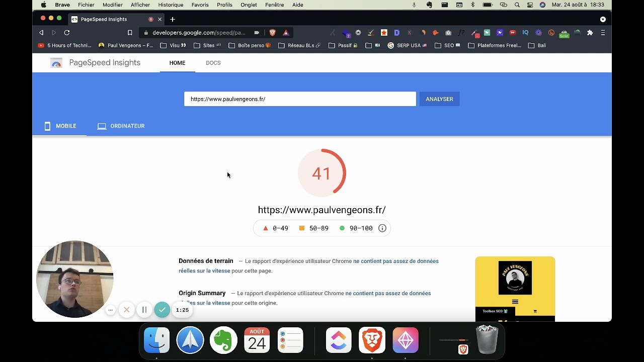Open the gear cog extension icon
Viewport: 644px width, 362px height.
pos(358,33)
